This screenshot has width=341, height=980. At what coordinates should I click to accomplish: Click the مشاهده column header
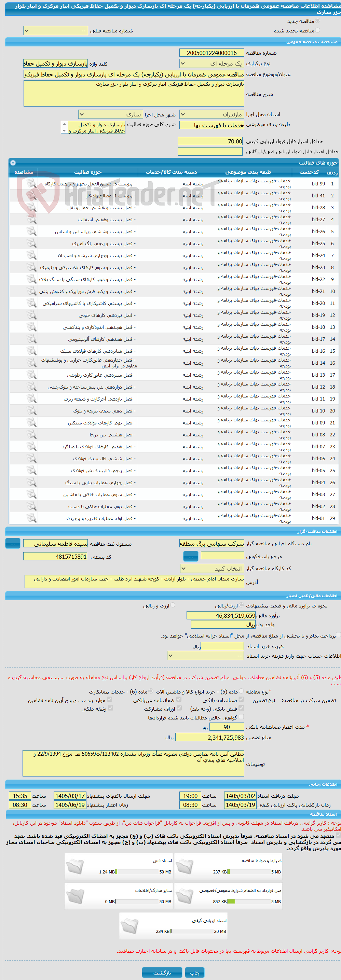pyautogui.click(x=24, y=172)
